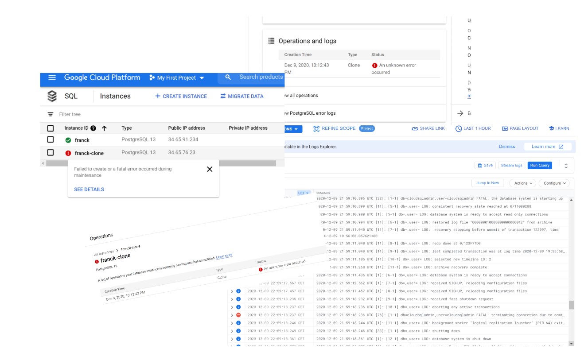Click the Run Query button
The width and height of the screenshot is (588, 364).
[540, 165]
